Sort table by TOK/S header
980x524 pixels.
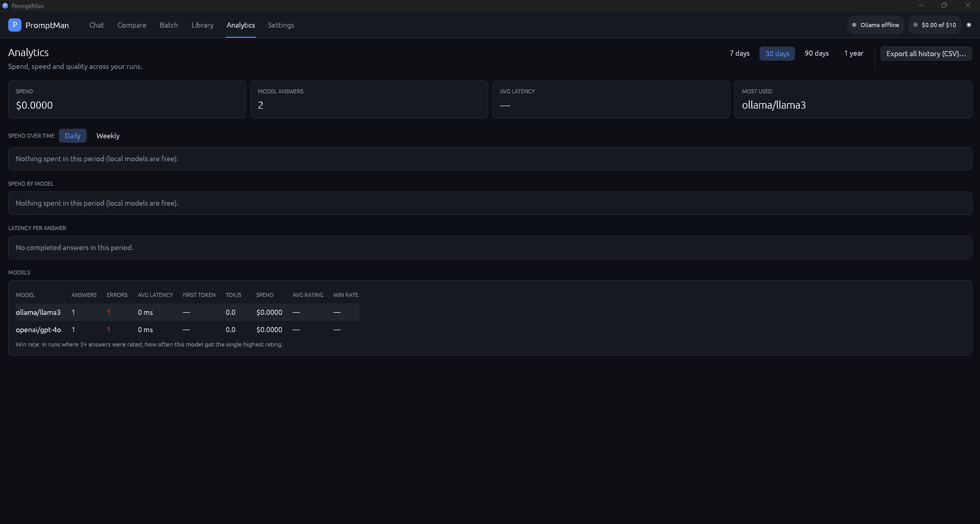[233, 295]
